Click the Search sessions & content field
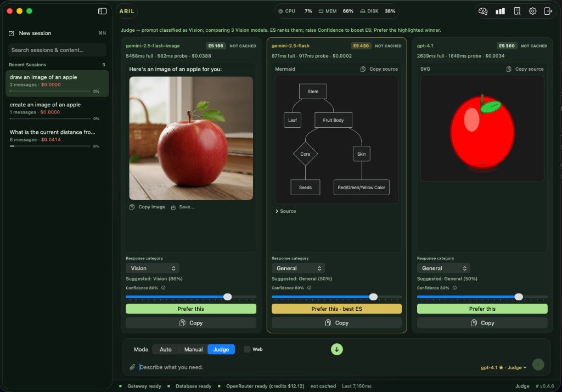 [57, 50]
